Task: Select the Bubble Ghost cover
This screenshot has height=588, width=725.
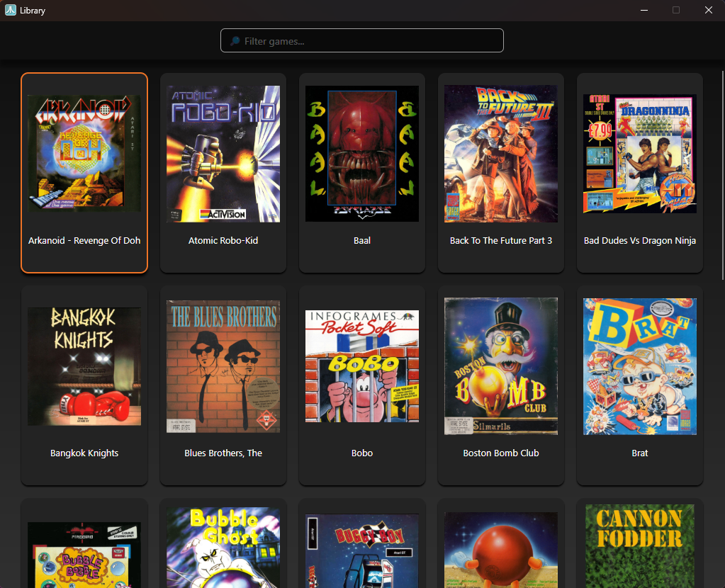Action: 223,548
